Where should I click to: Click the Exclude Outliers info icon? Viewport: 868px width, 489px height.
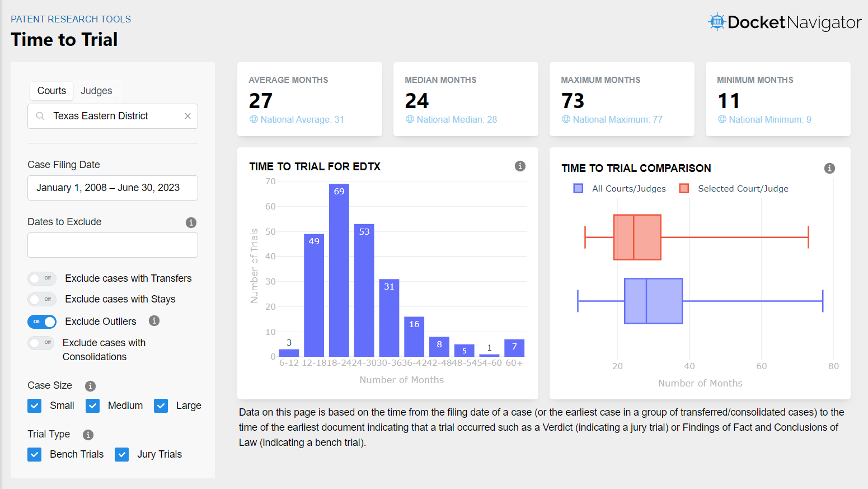click(x=154, y=321)
